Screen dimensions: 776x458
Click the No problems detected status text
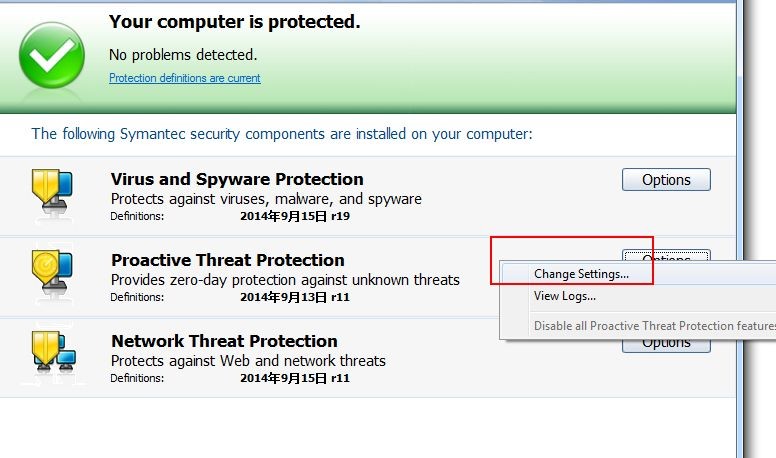coord(183,54)
